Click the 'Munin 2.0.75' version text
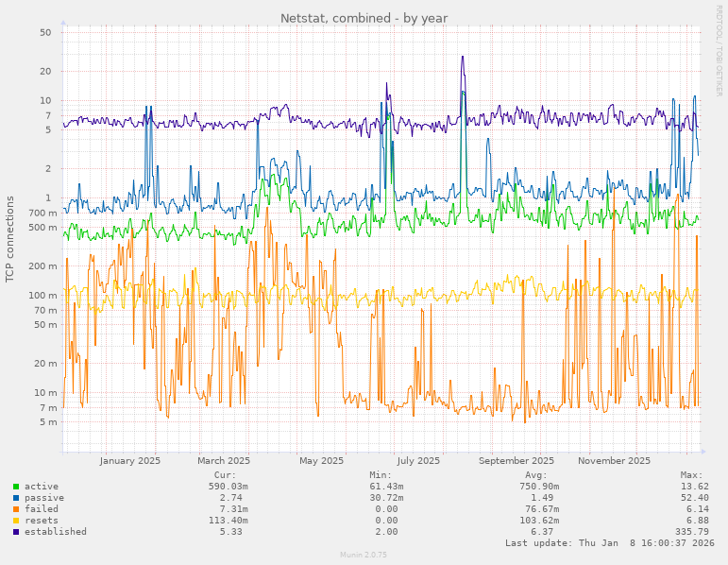Image resolution: width=728 pixels, height=565 pixels. coord(364,555)
